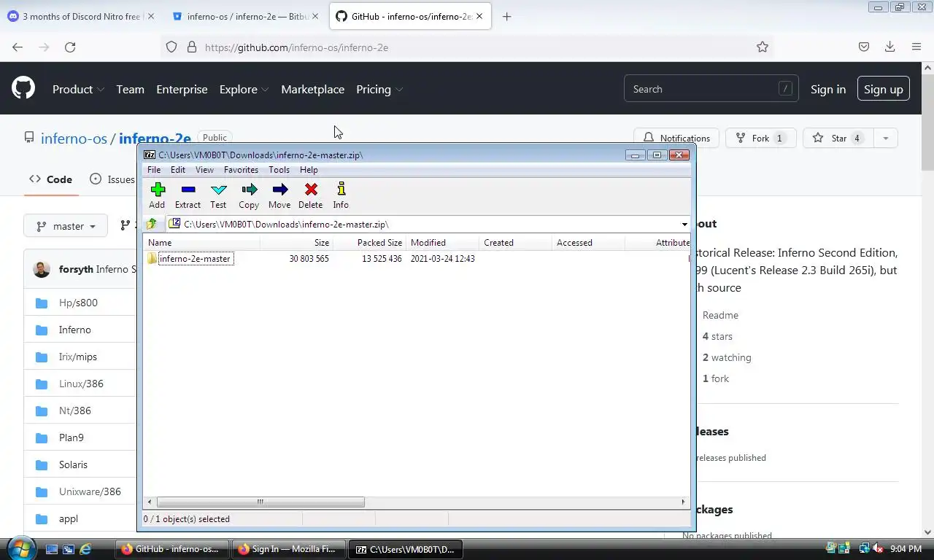This screenshot has width=934, height=560.
Task: Expand the 7-Zip address path dropdown
Action: point(684,225)
